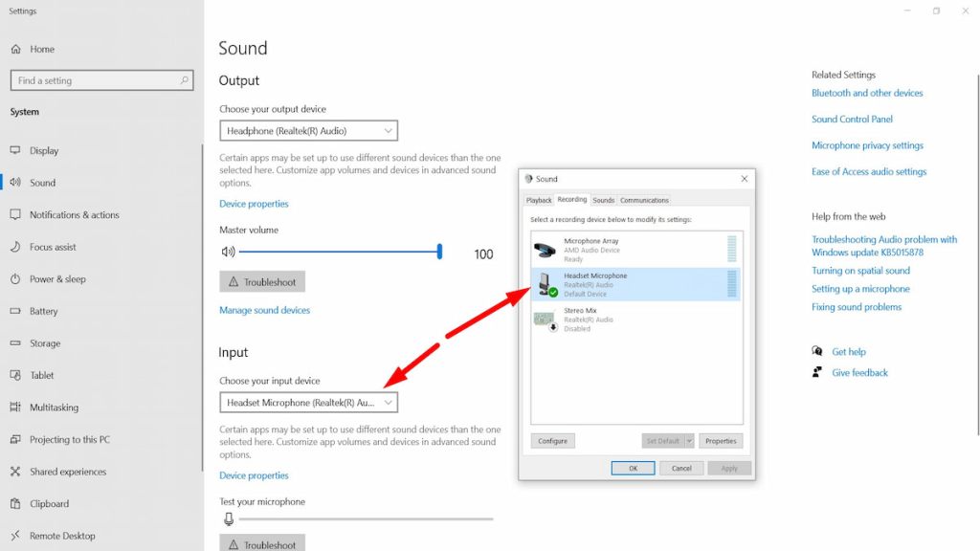Click the Home icon in Settings sidebar
Screen dimensions: 980x551
(15, 49)
